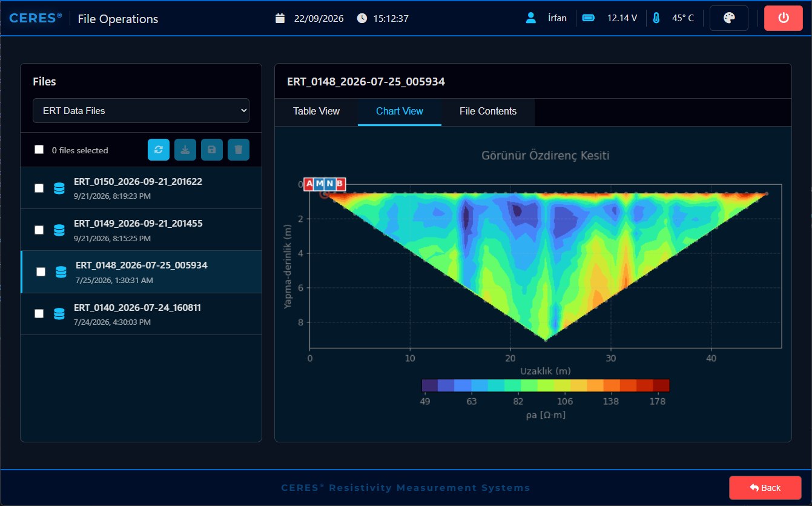812x506 pixels.
Task: Open the color palette theme button
Action: point(729,18)
